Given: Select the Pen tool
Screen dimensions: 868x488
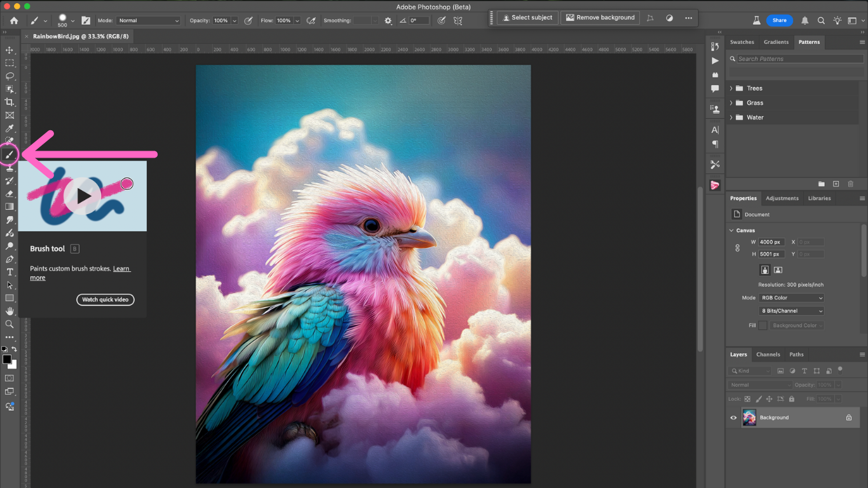Looking at the screenshot, I should 10,259.
